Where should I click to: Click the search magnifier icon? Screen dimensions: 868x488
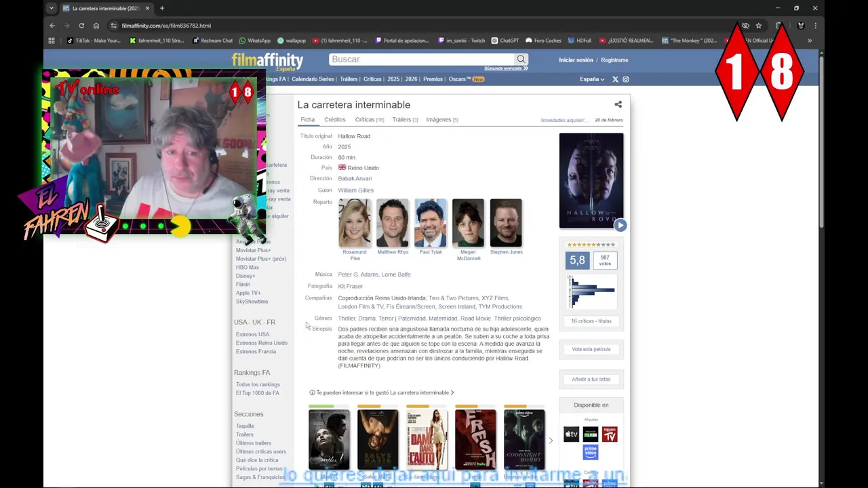point(520,60)
